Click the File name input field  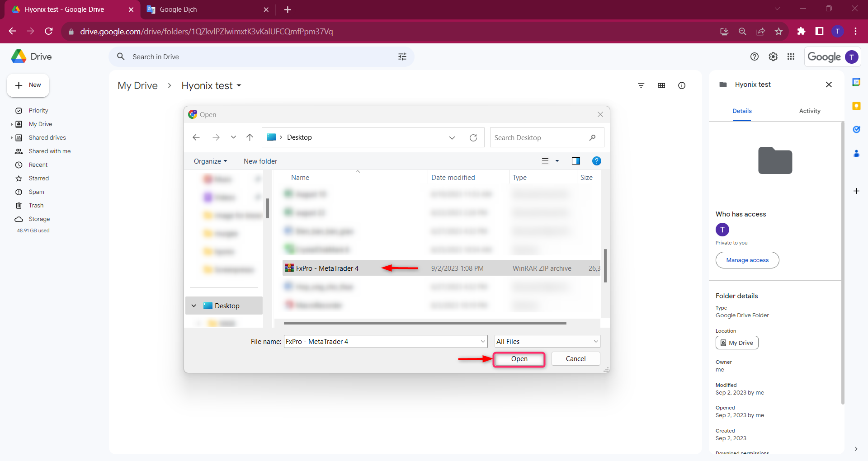pyautogui.click(x=382, y=341)
